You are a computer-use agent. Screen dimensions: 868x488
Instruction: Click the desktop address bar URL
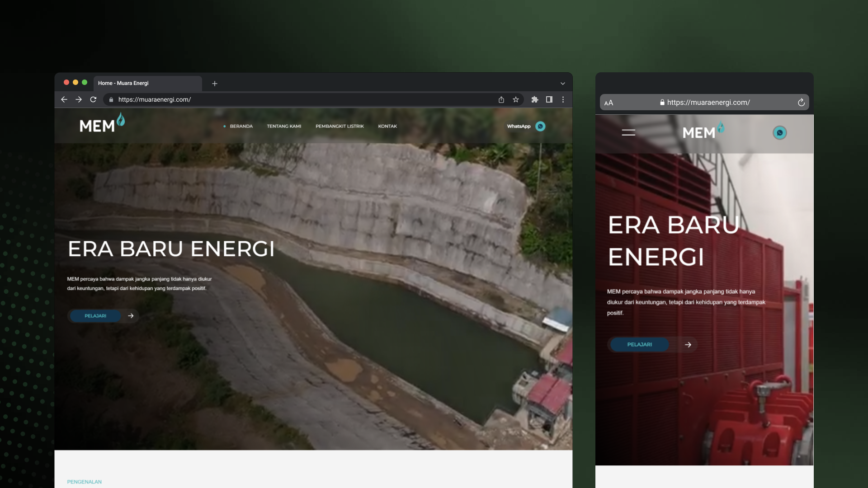155,99
